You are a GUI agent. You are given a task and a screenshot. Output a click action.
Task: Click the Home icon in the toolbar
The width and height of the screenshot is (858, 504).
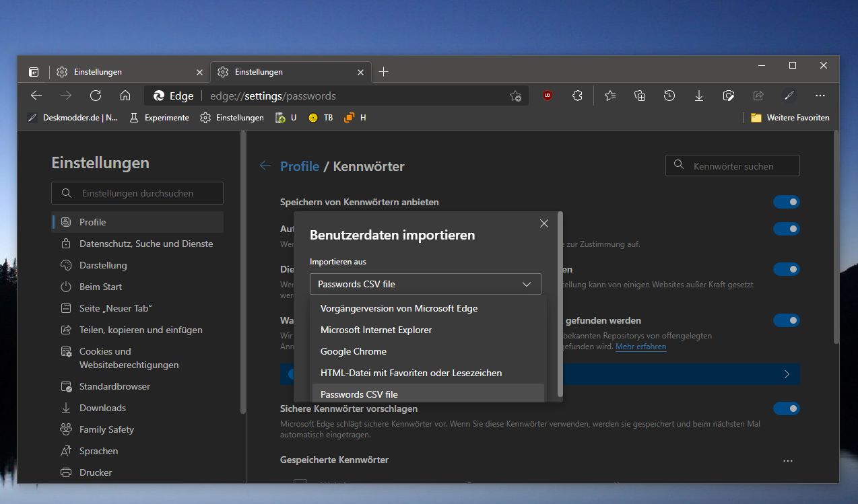pyautogui.click(x=125, y=96)
